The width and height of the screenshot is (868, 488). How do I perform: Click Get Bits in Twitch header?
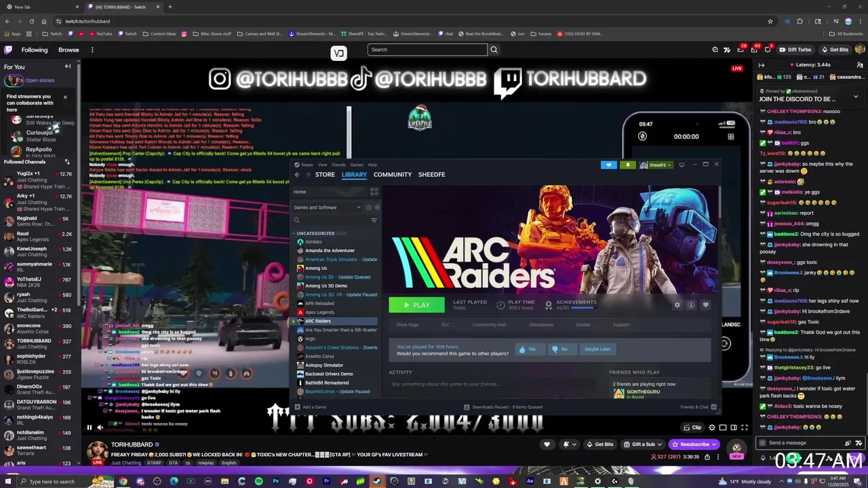[x=835, y=49]
